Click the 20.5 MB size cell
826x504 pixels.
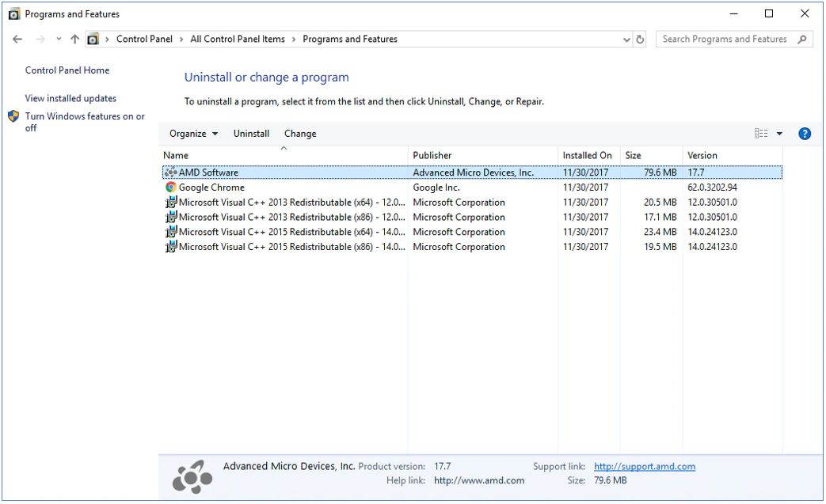[x=660, y=203]
